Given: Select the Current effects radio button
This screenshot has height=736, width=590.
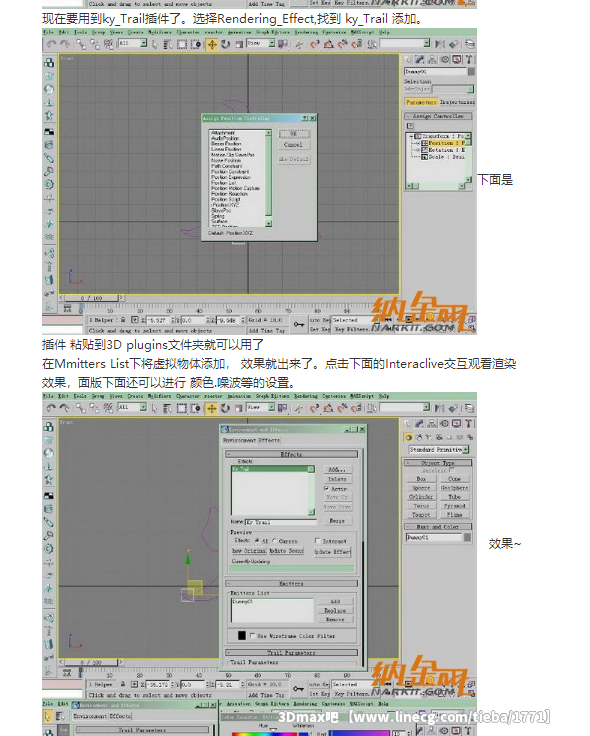Looking at the screenshot, I should [275, 541].
